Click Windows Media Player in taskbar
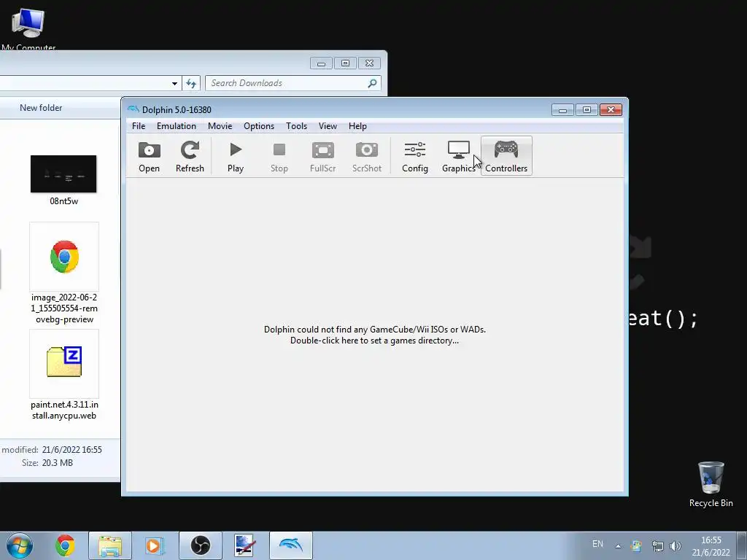This screenshot has height=560, width=747. click(155, 545)
